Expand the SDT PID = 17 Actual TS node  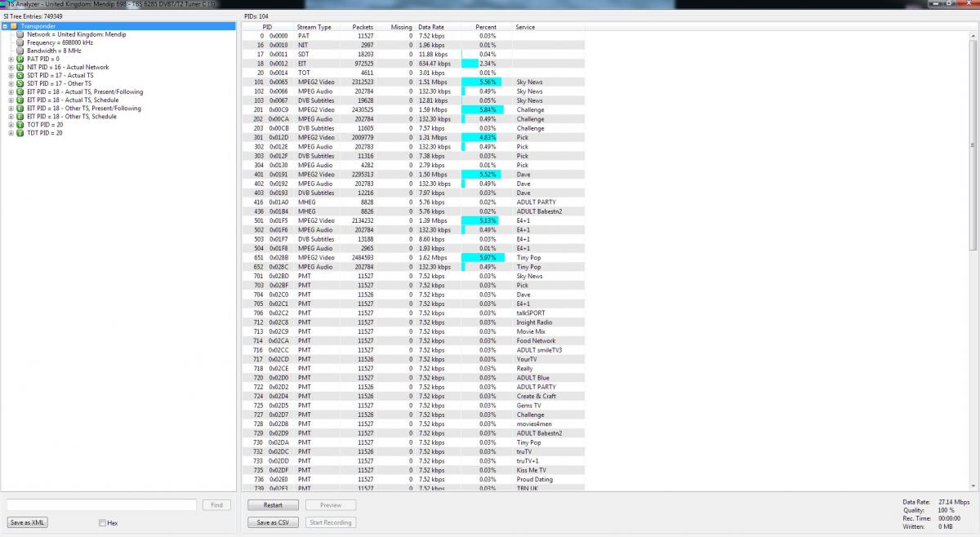tap(11, 75)
